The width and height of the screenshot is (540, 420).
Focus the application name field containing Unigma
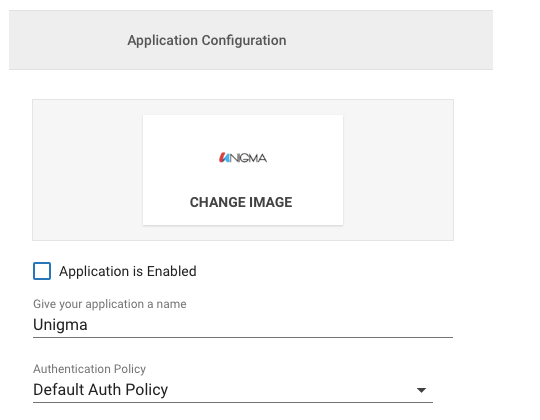tap(243, 325)
